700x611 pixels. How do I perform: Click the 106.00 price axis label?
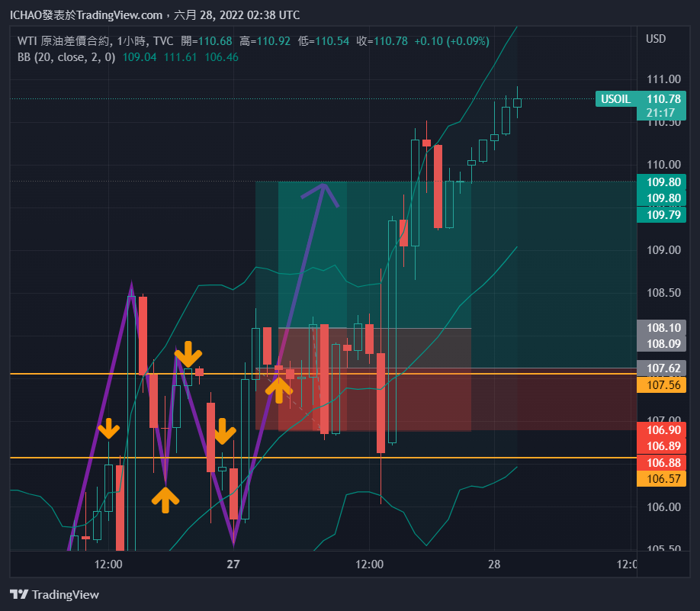(x=663, y=507)
